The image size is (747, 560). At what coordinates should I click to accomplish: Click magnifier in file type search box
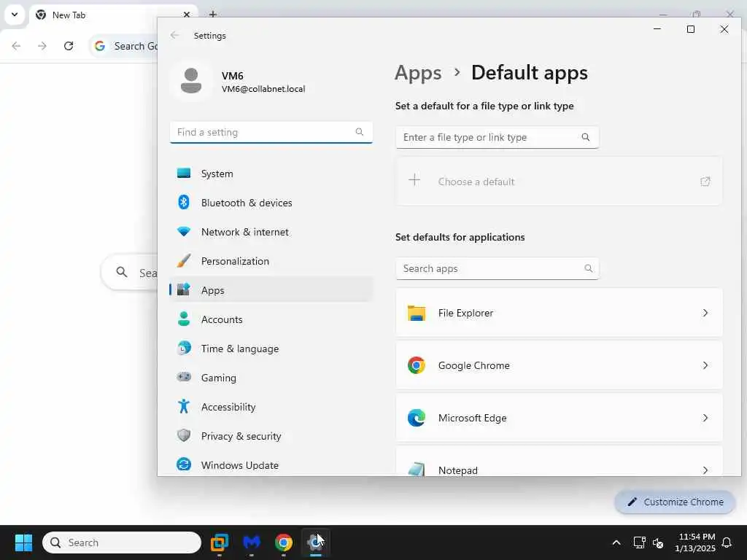(586, 137)
